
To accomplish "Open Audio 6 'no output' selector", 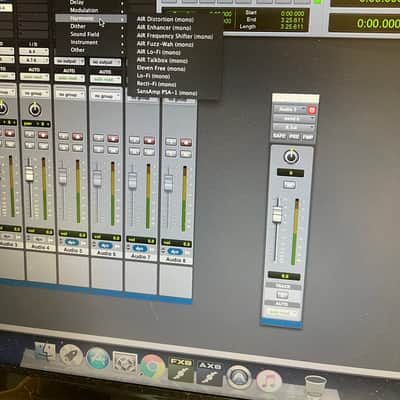I will pos(105,62).
